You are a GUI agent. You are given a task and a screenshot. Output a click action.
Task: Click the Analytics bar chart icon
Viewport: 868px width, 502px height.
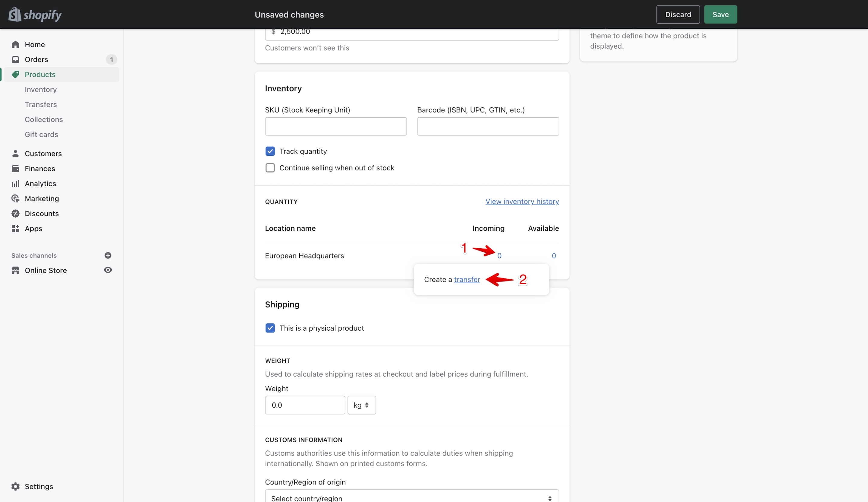click(x=15, y=184)
